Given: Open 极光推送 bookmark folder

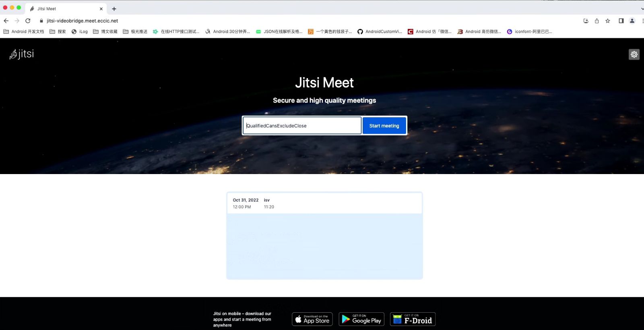Looking at the screenshot, I should [135, 31].
